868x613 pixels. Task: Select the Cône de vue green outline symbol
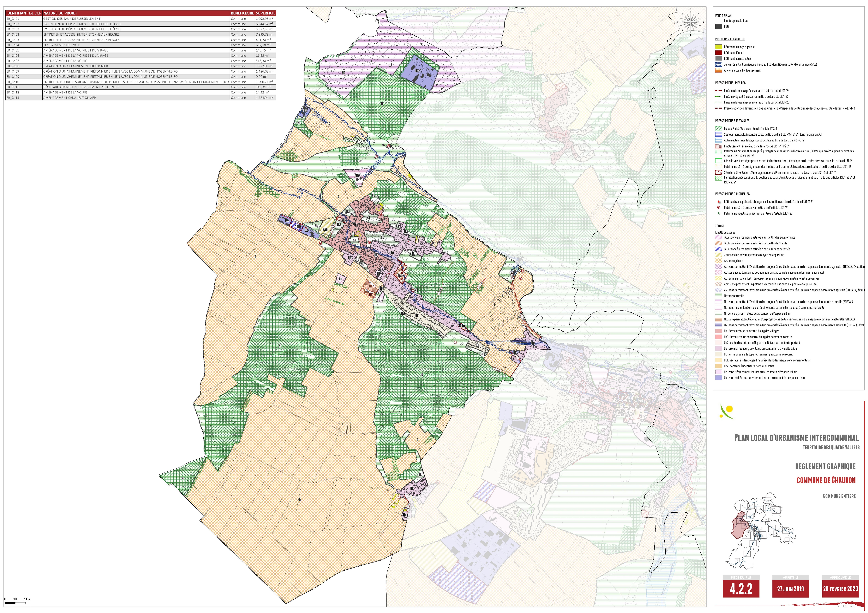tap(719, 161)
